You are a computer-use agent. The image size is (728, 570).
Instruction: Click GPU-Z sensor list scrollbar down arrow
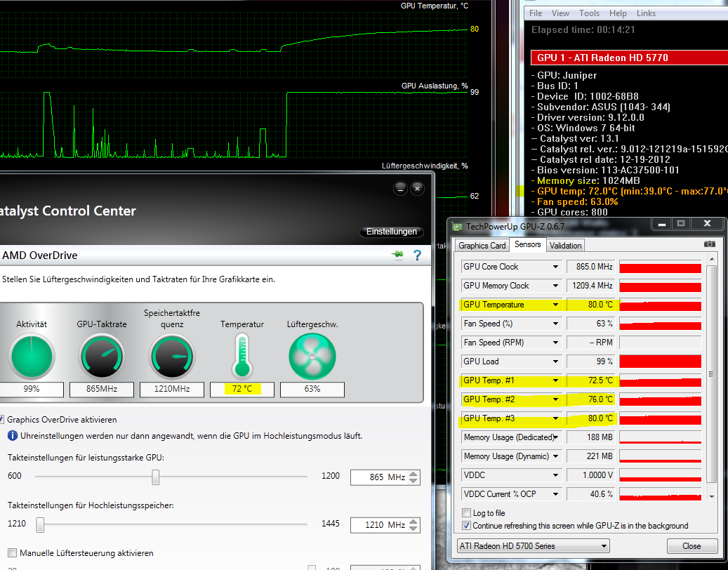[711, 497]
